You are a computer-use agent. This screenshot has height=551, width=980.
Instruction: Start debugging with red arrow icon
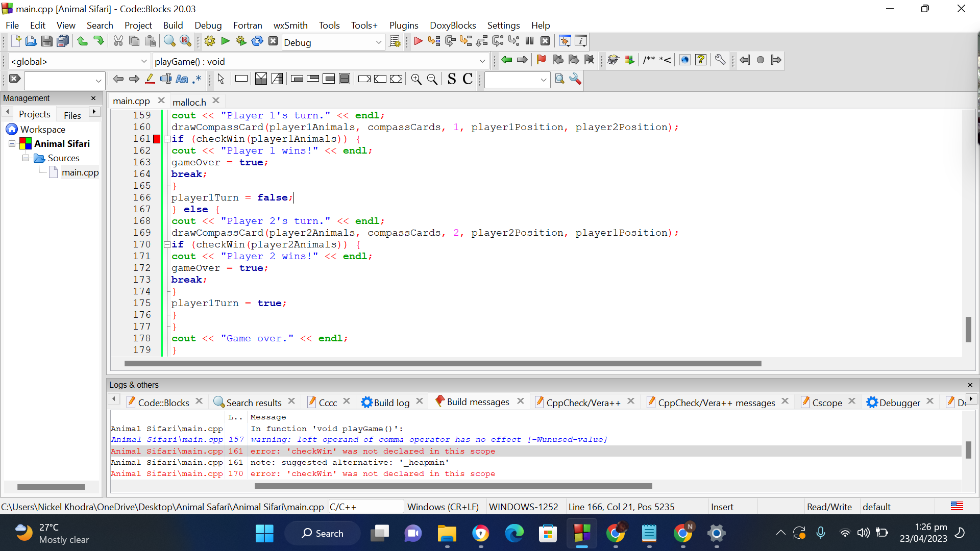pyautogui.click(x=418, y=41)
